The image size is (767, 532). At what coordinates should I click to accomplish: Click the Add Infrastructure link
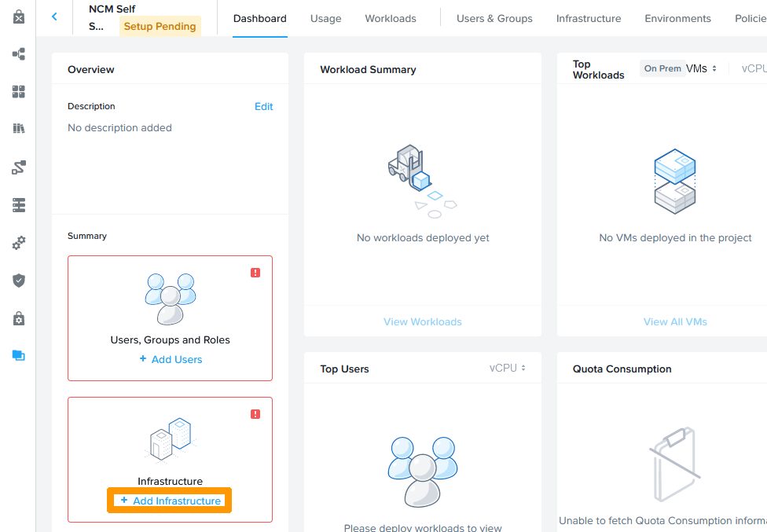pos(170,501)
